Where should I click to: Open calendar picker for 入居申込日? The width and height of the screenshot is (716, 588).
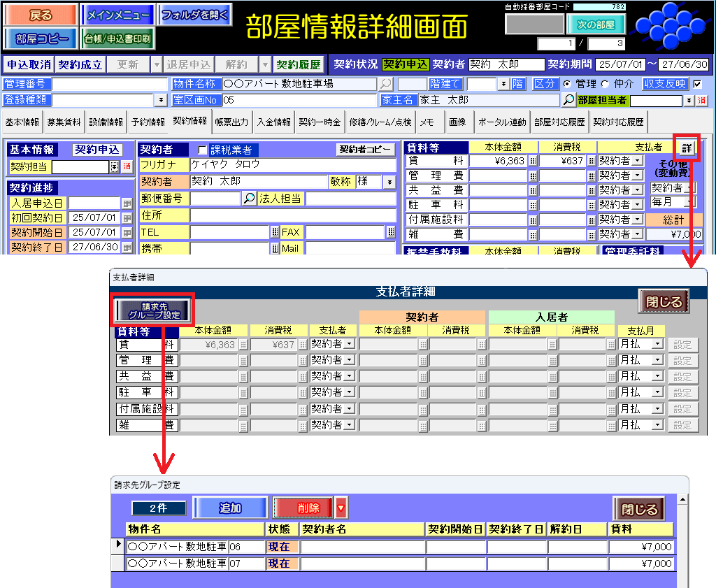[127, 203]
